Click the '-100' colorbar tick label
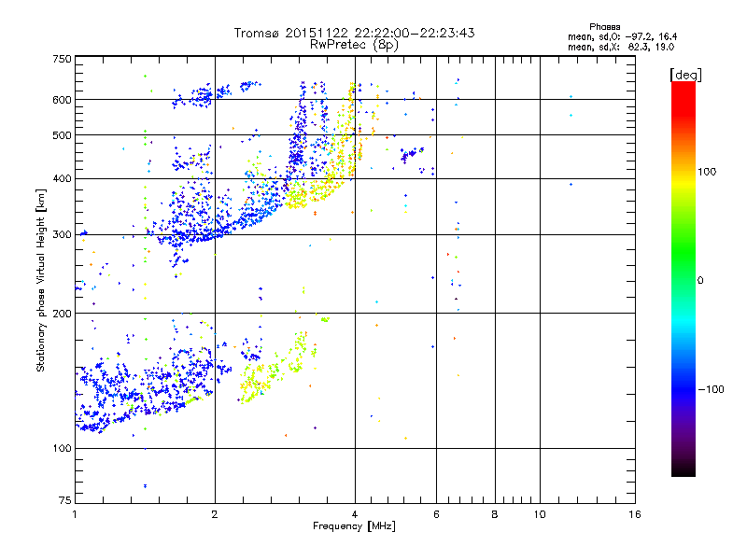The image size is (747, 560). 711,389
